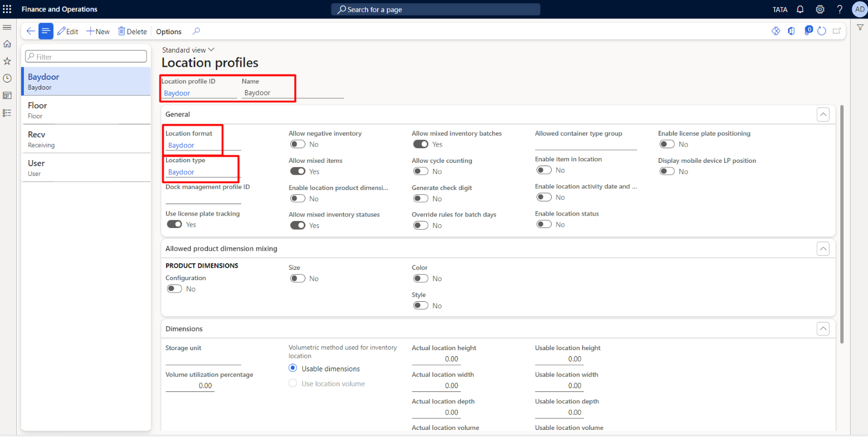Open the Options menu
The image size is (868, 437).
point(169,31)
